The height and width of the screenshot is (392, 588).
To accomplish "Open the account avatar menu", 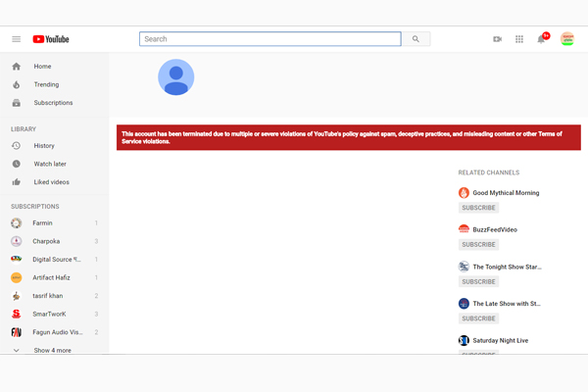I will click(x=566, y=39).
